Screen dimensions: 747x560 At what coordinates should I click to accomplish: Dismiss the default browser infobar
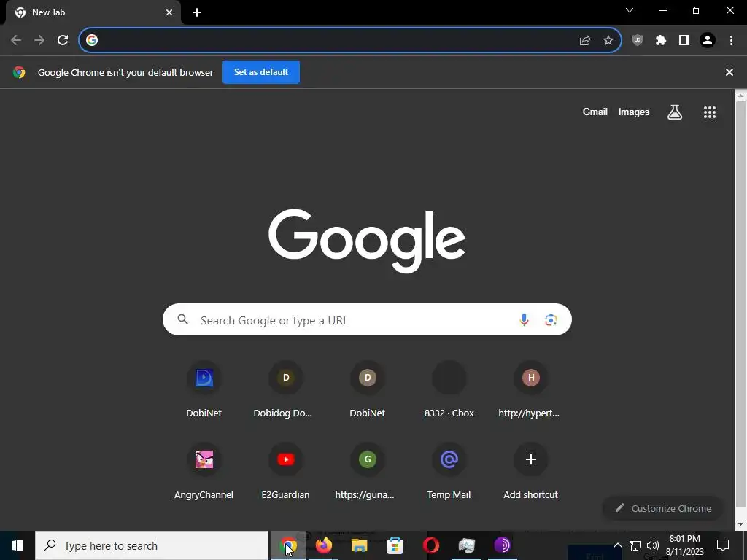click(729, 72)
